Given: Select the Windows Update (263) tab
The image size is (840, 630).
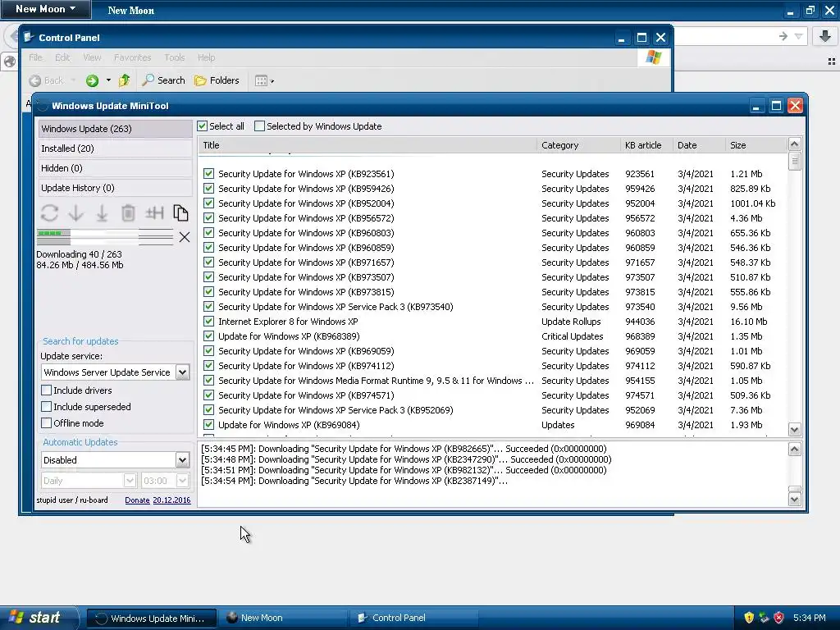Looking at the screenshot, I should click(115, 129).
